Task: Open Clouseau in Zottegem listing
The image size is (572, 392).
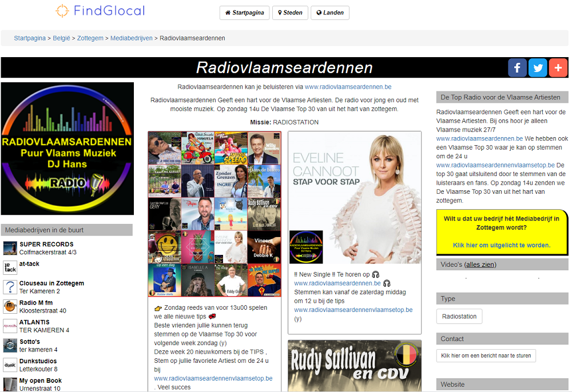Action: tap(51, 283)
